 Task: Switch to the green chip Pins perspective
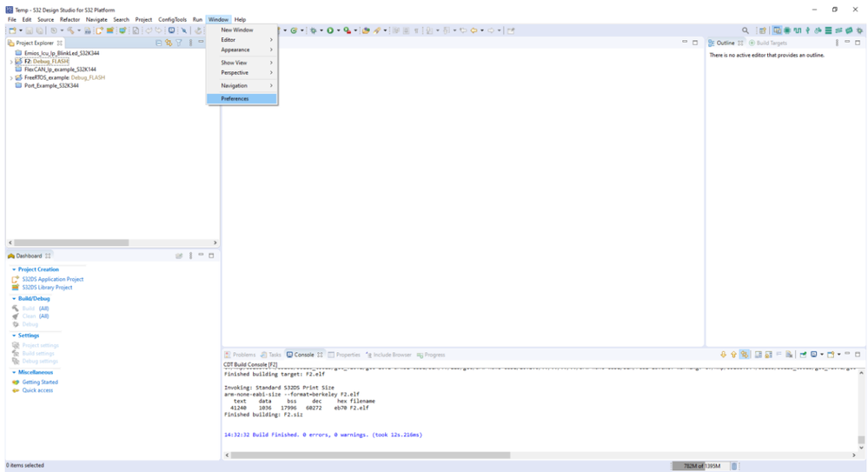786,30
